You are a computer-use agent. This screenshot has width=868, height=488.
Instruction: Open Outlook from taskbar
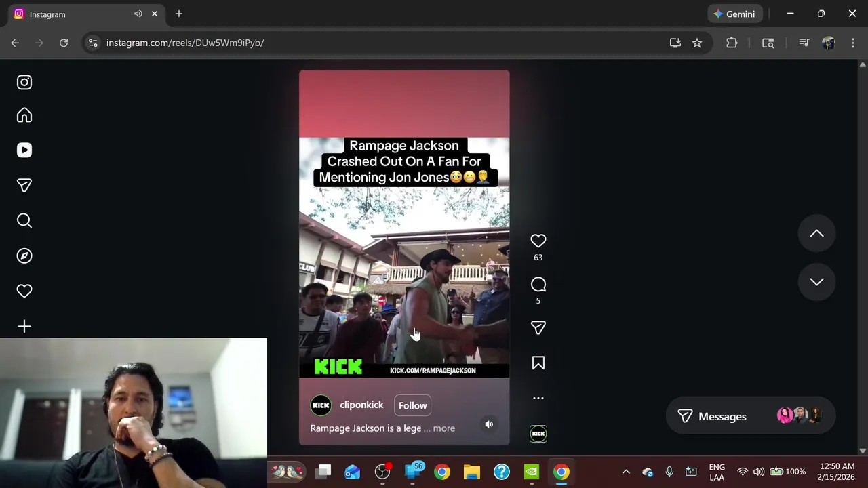(353, 472)
